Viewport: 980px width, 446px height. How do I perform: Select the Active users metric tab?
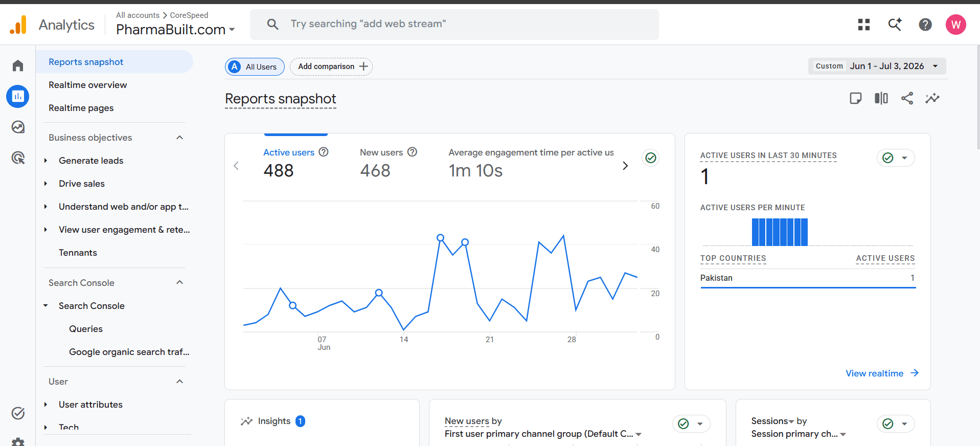click(x=295, y=163)
